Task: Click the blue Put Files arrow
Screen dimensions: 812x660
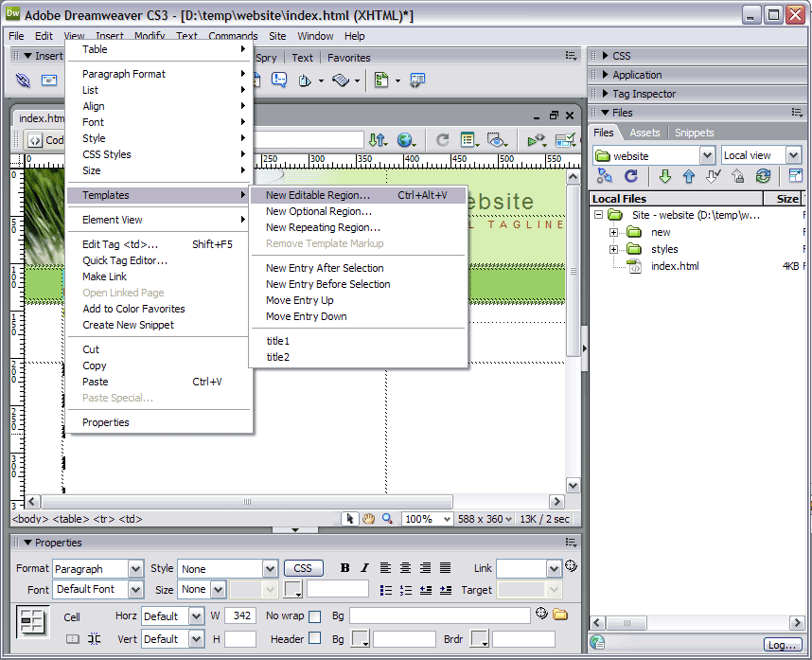Action: (x=689, y=176)
